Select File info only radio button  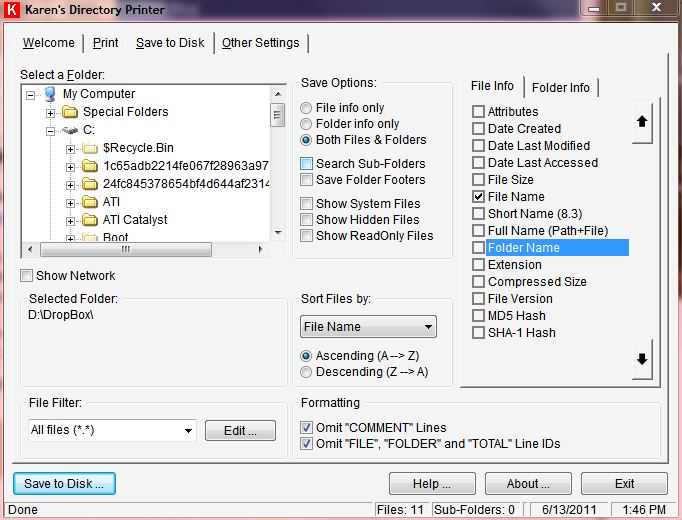click(306, 108)
